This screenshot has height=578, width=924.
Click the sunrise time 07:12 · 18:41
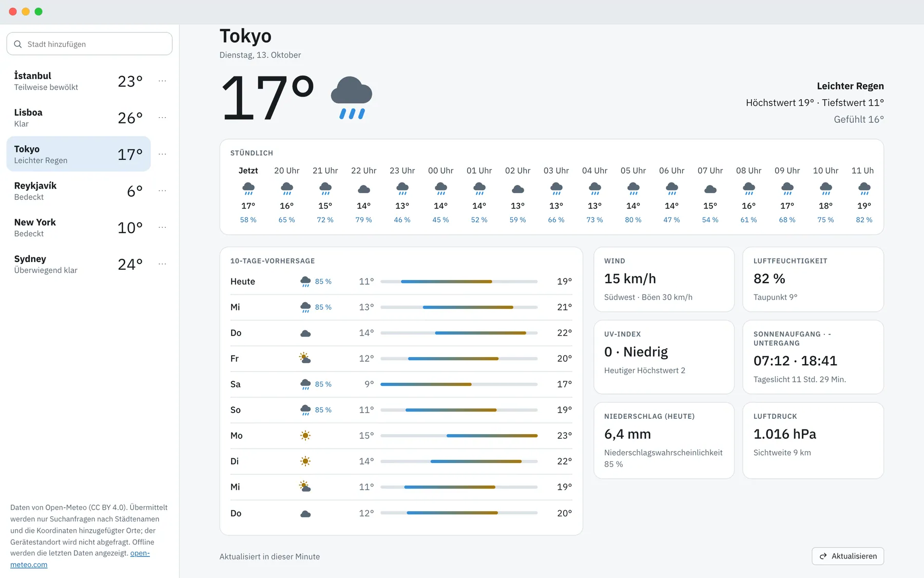795,361
